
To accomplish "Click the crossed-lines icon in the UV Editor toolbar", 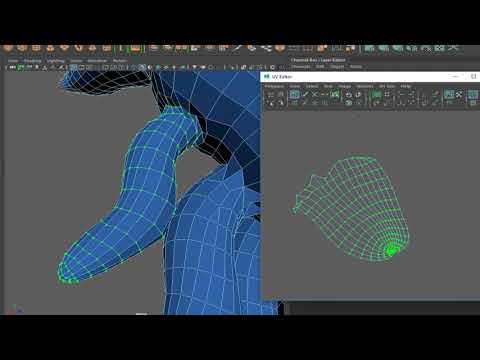I will (x=314, y=95).
